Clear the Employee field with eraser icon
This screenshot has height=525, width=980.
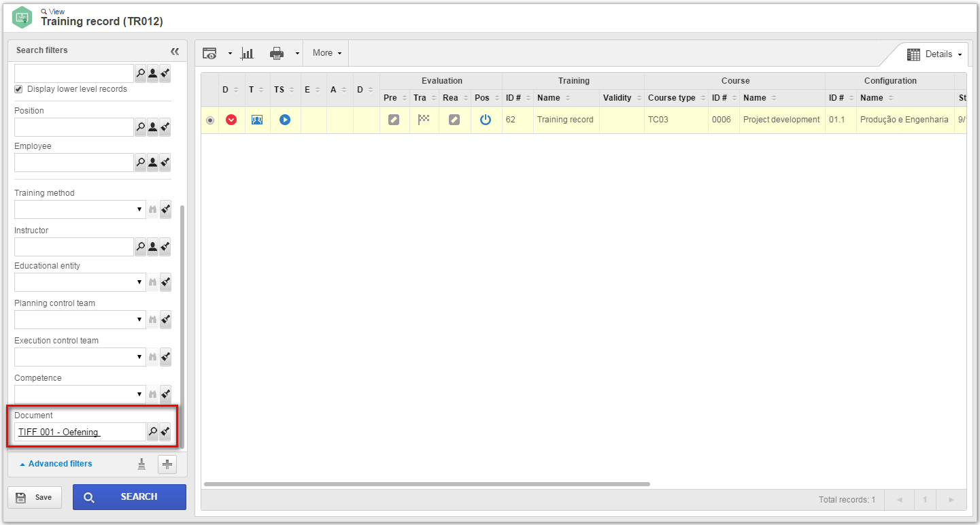(165, 163)
